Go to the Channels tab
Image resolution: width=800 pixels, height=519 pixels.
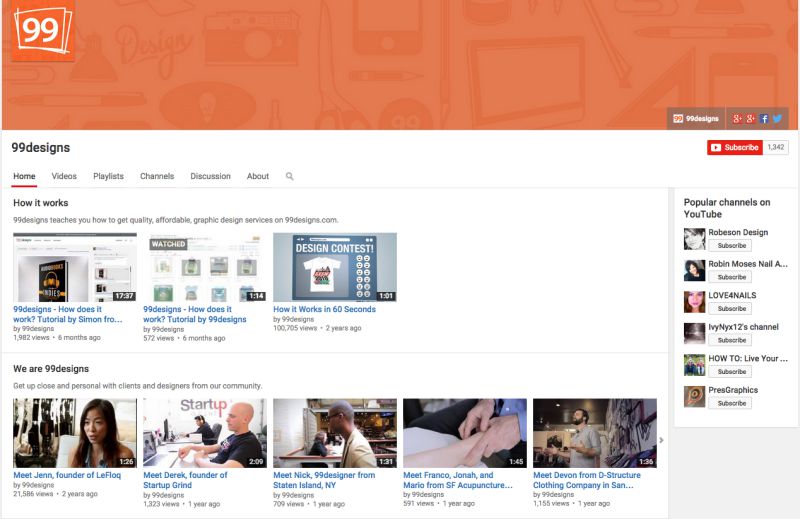[157, 176]
